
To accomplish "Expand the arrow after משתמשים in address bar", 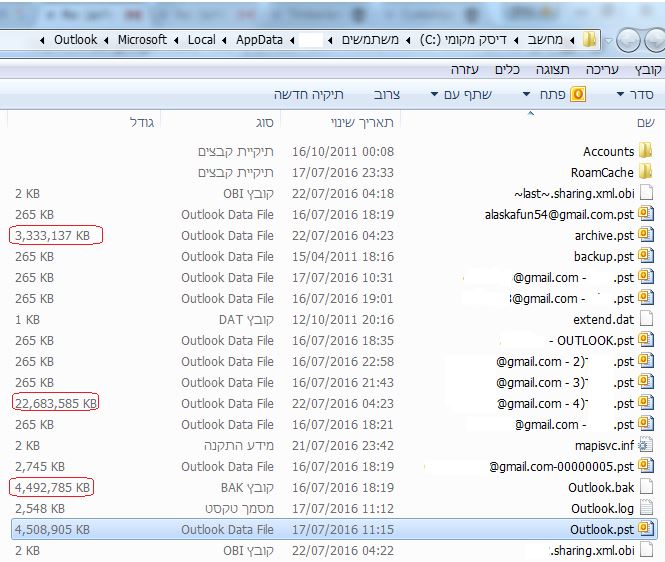I will (330, 40).
